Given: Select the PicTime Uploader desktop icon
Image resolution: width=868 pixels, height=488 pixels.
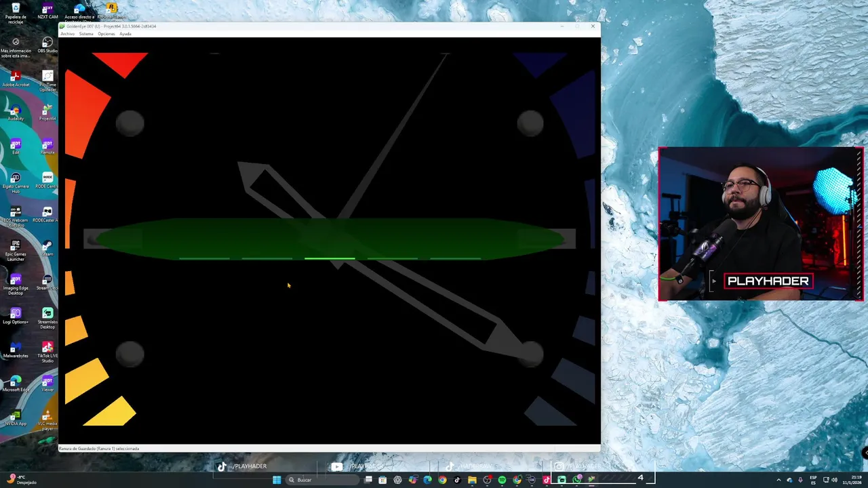Looking at the screenshot, I should pyautogui.click(x=47, y=81).
